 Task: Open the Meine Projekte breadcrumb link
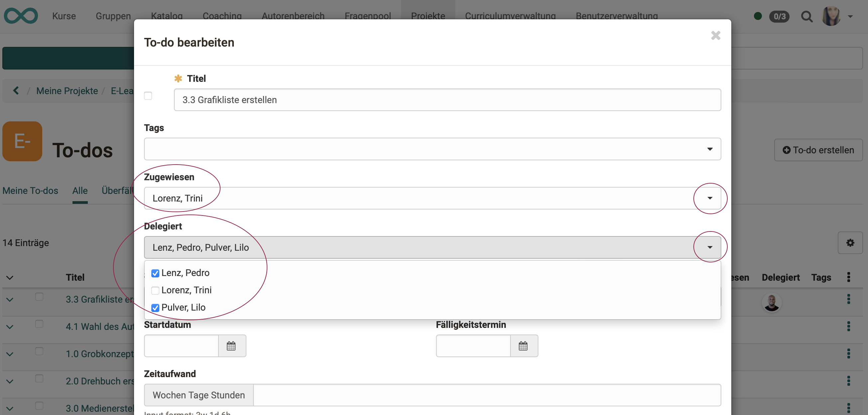[x=67, y=90]
